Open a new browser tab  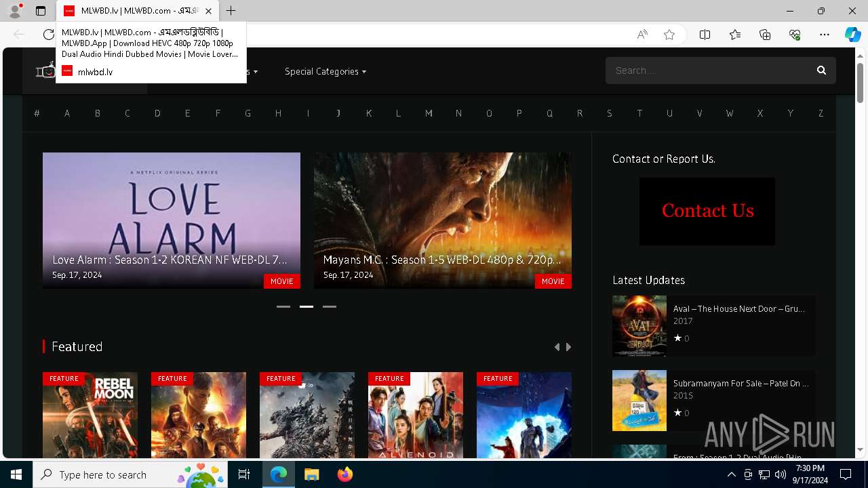click(x=231, y=11)
